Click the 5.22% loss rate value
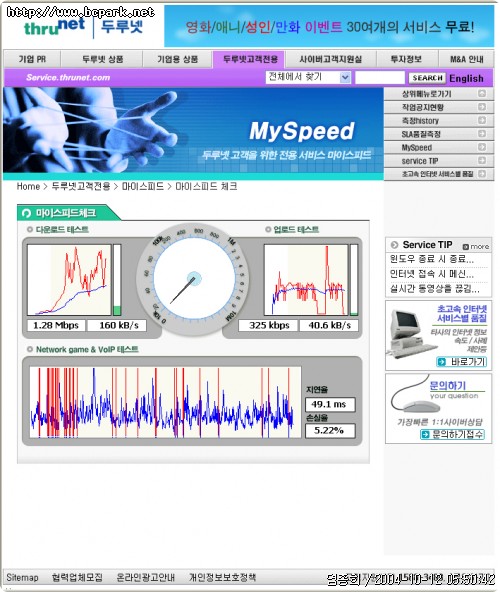 [x=330, y=430]
